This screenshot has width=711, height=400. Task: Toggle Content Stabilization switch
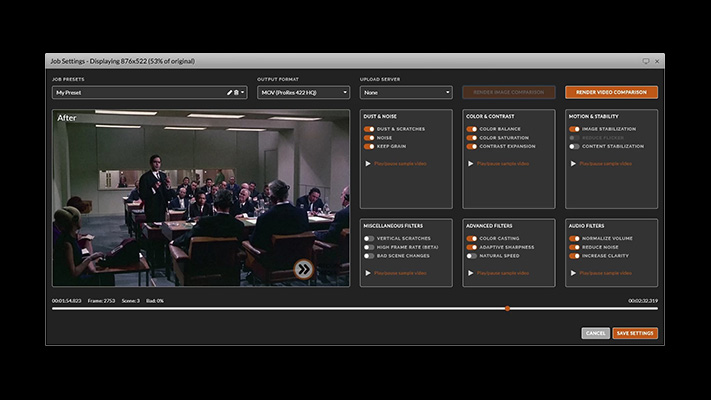coord(575,146)
